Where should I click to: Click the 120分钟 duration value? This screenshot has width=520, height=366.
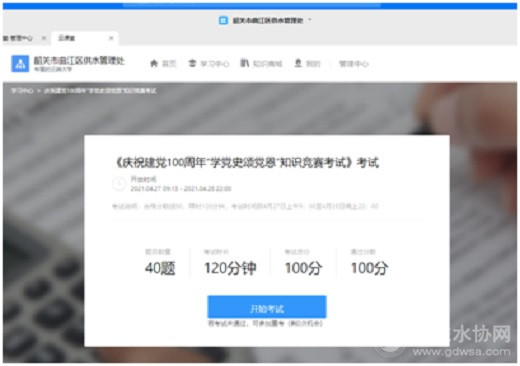230,268
